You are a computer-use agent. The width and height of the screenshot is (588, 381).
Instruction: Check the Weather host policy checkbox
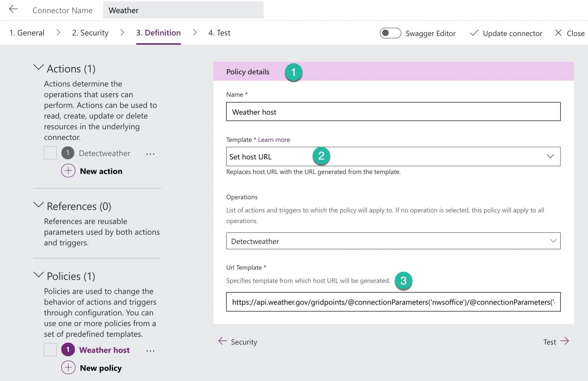(50, 350)
